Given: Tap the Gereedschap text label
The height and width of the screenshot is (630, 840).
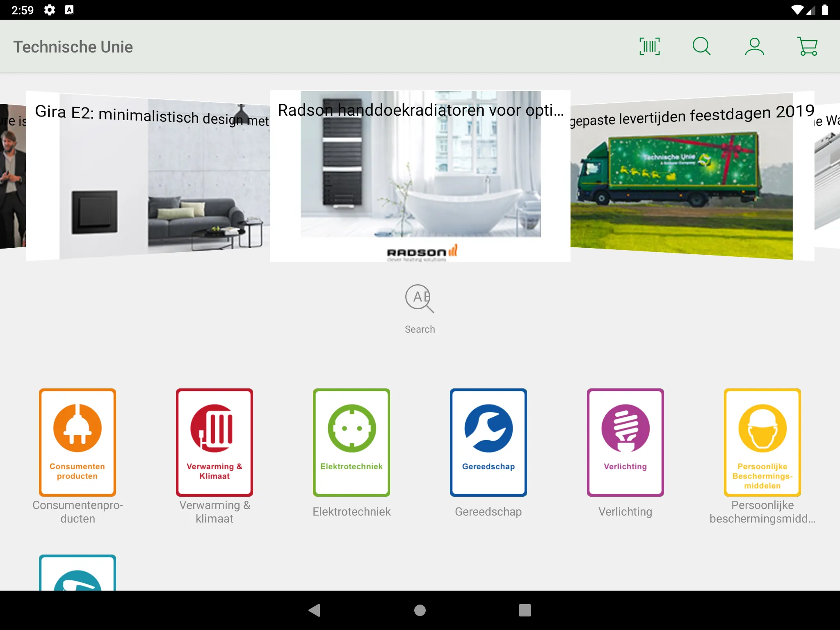Looking at the screenshot, I should (488, 511).
